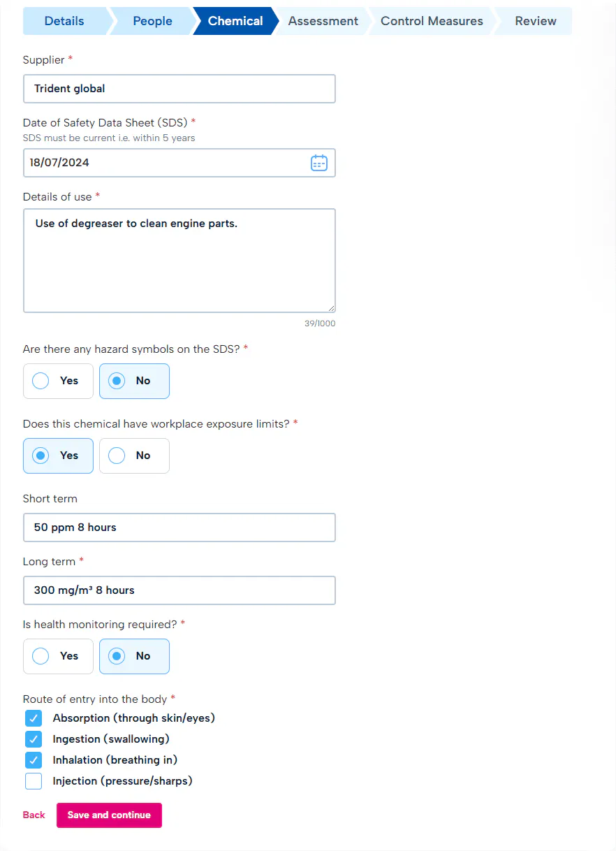Uncheck Inhalation (breathing in) checkbox

(x=34, y=760)
